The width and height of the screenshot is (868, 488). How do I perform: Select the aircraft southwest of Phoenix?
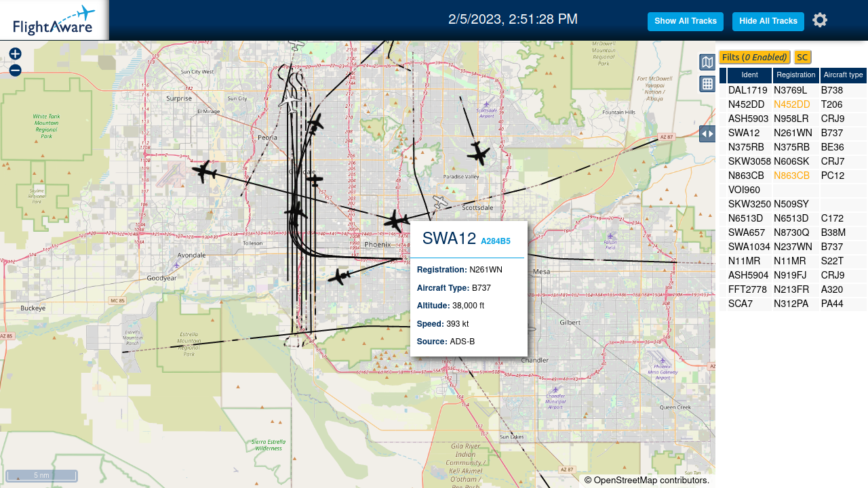pos(339,277)
